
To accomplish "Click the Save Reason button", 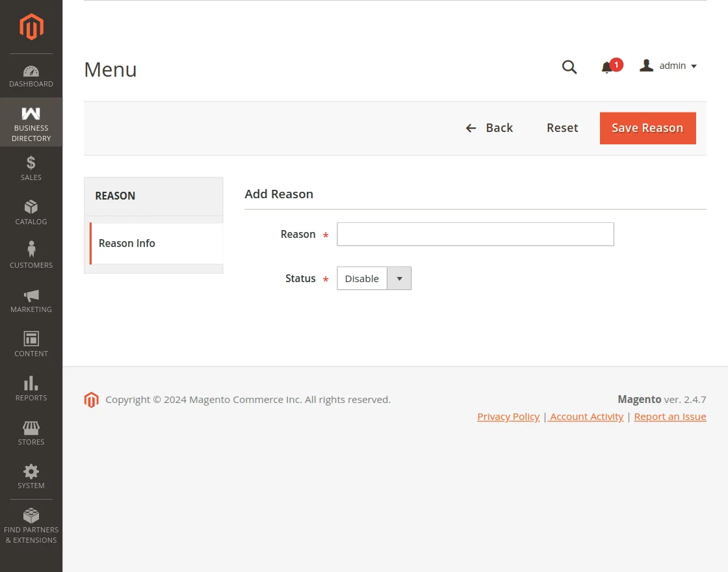I will [647, 128].
